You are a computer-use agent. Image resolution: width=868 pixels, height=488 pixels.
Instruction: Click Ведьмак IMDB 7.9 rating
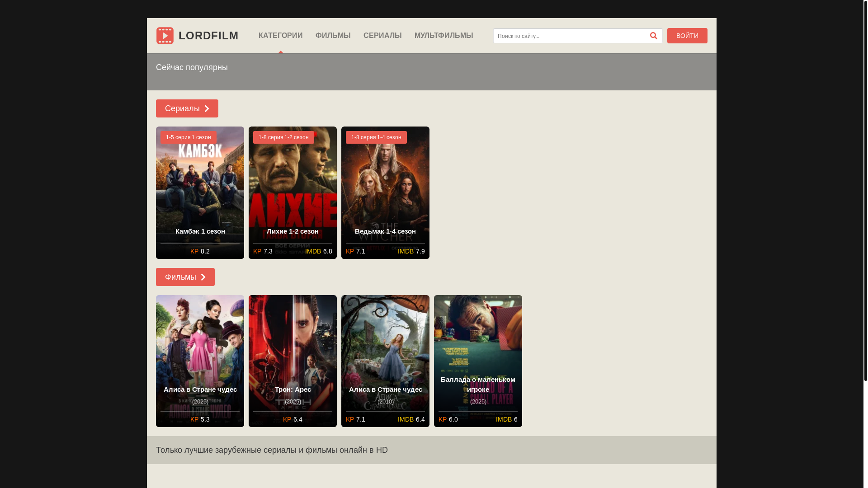[x=411, y=251]
